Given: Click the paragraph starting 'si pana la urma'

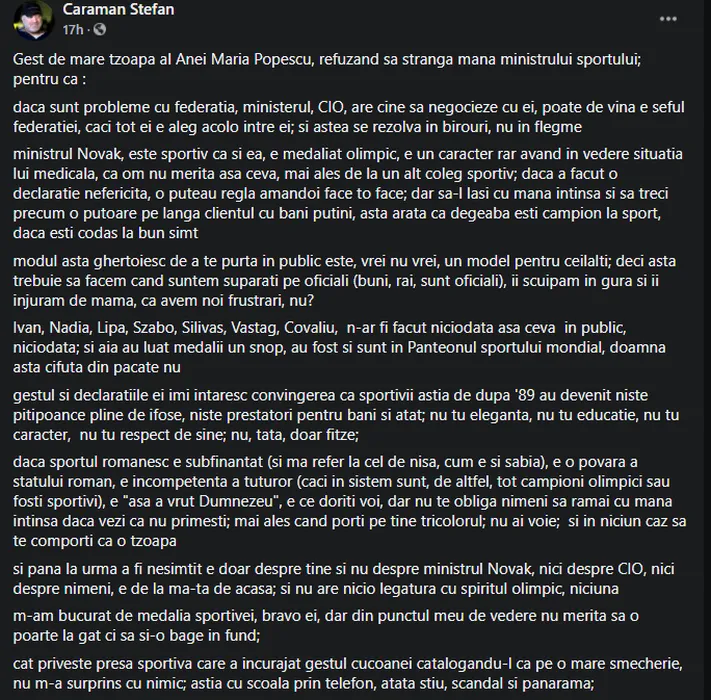Looking at the screenshot, I should (344, 578).
